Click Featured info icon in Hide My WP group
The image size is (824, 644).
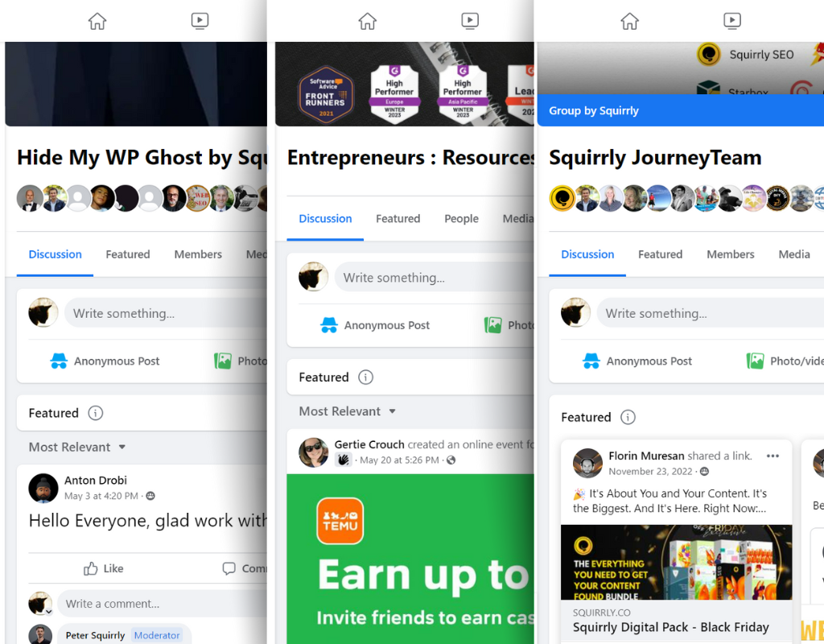[x=95, y=413]
